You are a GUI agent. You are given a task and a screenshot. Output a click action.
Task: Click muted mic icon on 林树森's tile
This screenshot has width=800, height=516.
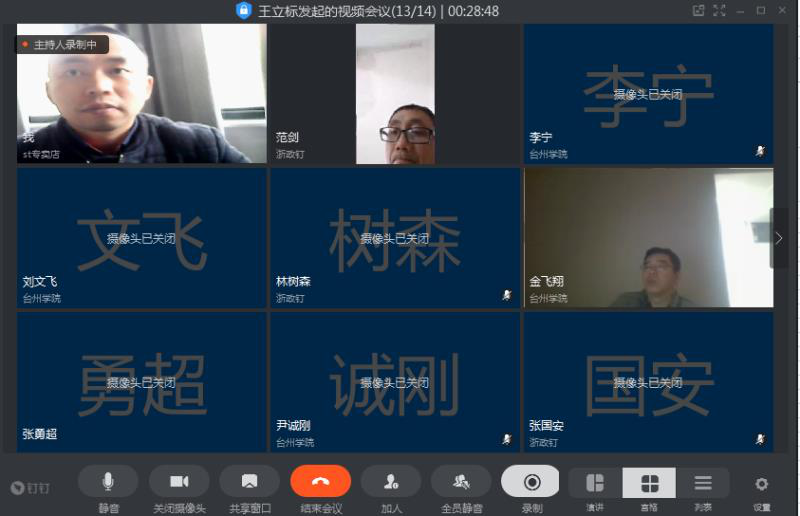(x=507, y=295)
